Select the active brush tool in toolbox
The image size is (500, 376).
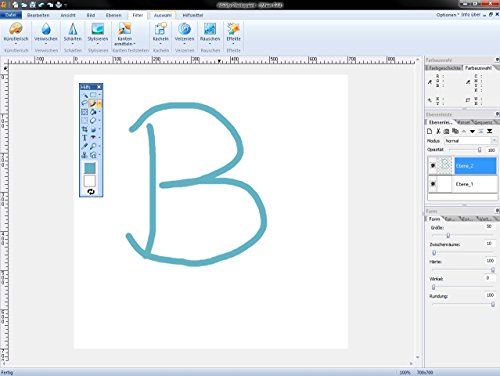pos(93,103)
